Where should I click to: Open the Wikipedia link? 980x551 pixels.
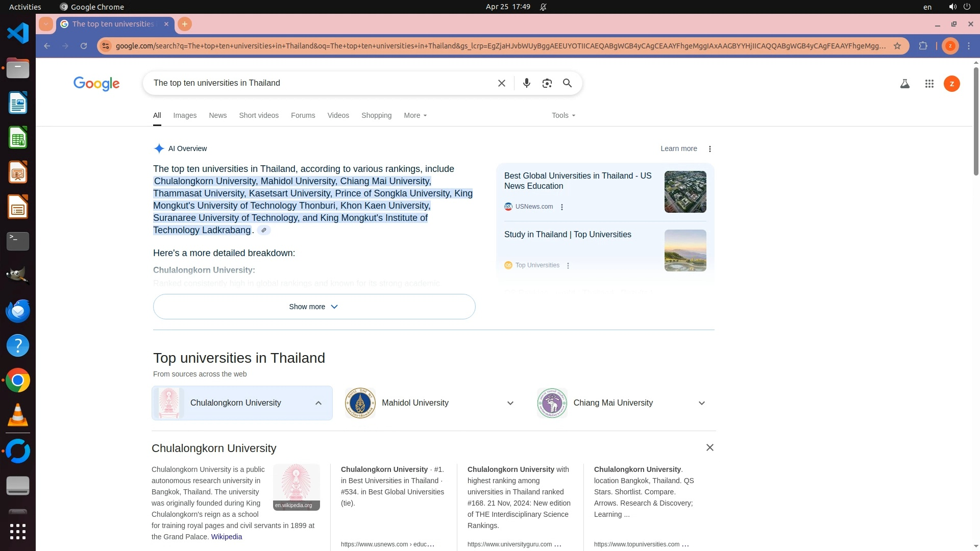[226, 537]
